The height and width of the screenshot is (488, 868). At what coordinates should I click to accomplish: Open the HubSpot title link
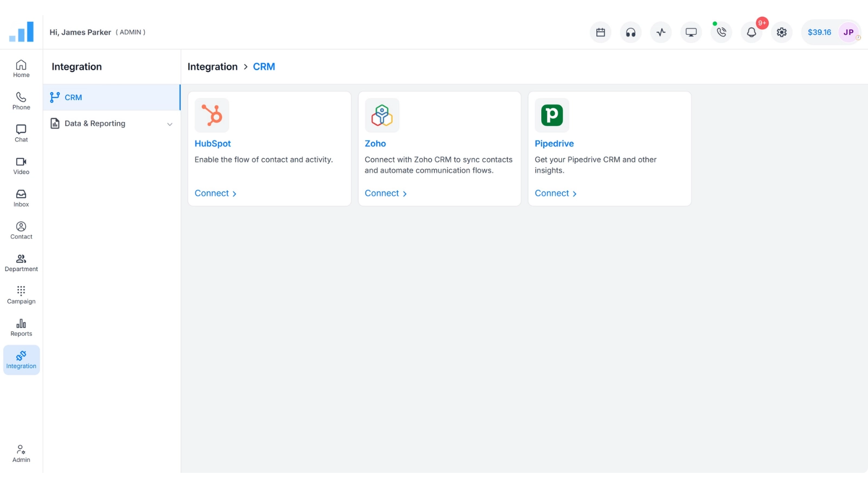point(213,144)
